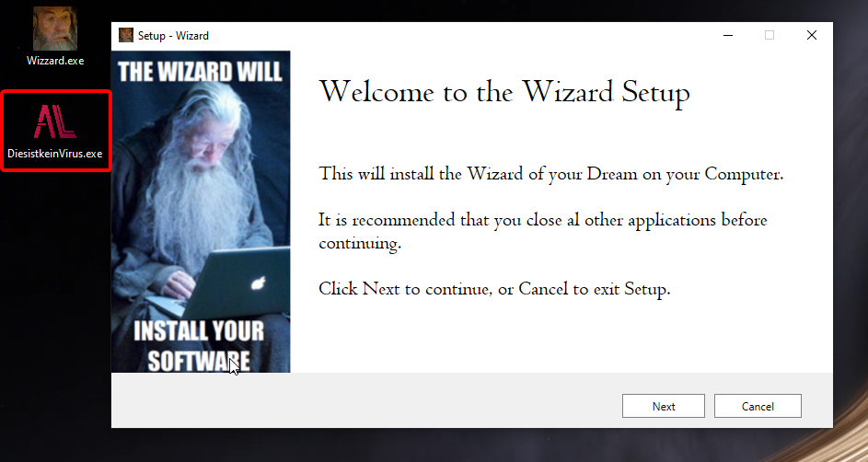Continue with the Next button

[x=663, y=406]
